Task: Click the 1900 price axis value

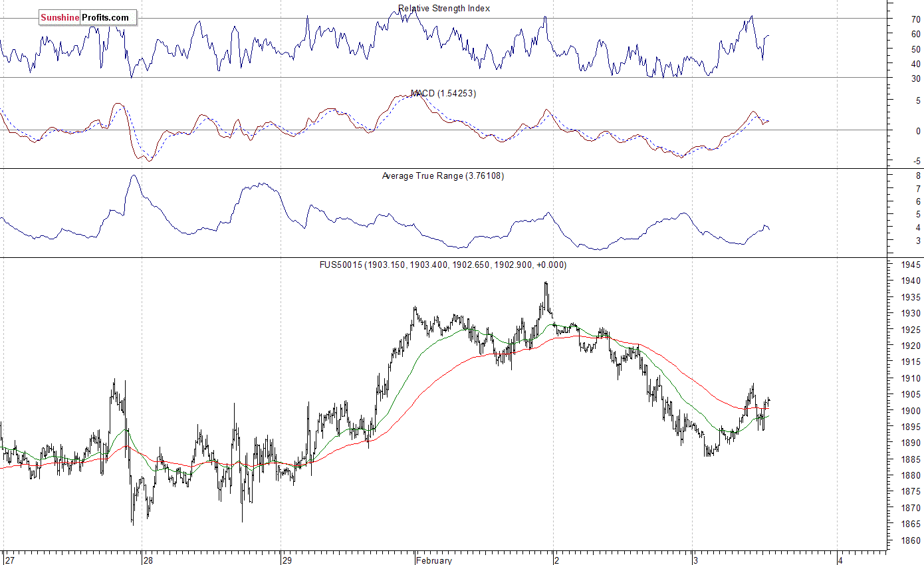Action: (x=910, y=411)
